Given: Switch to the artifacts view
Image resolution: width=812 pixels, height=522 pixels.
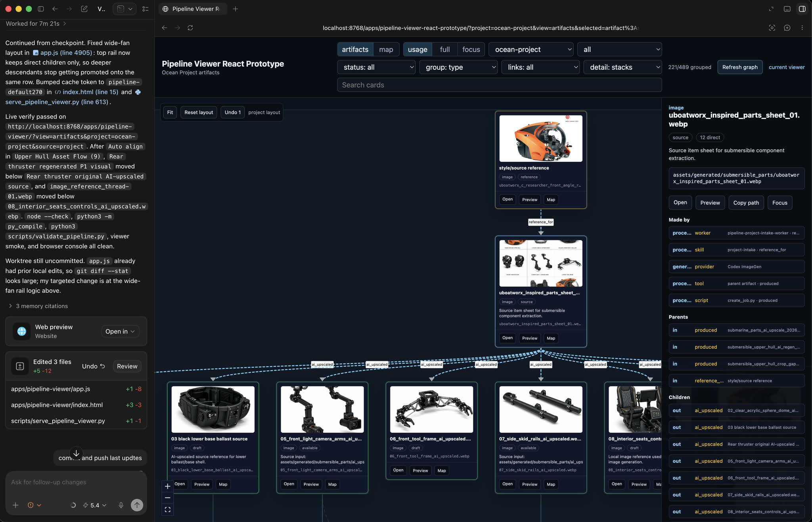Looking at the screenshot, I should 355,49.
